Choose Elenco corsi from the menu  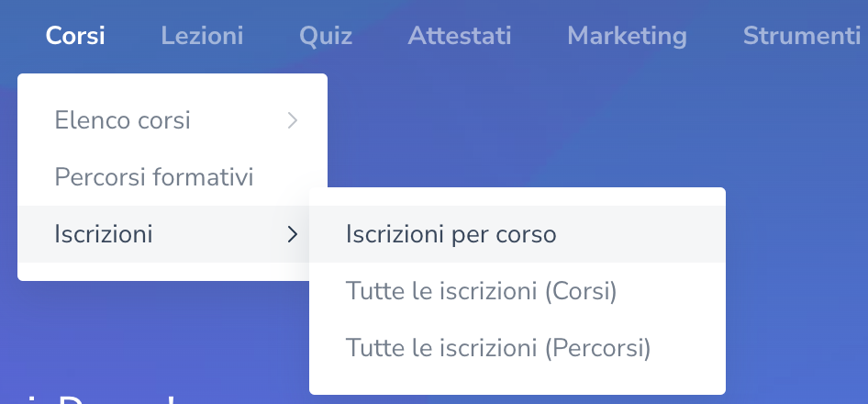point(123,120)
